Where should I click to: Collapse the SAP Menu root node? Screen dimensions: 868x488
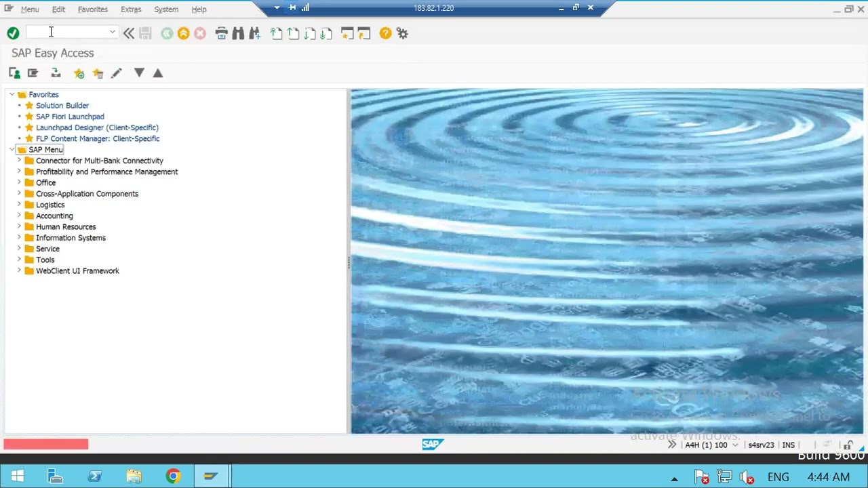(12, 149)
